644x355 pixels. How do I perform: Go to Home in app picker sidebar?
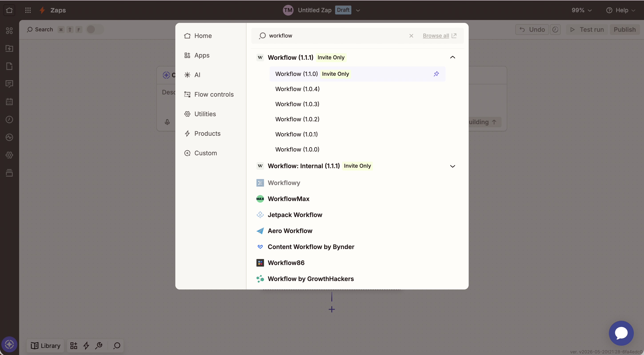coord(198,36)
